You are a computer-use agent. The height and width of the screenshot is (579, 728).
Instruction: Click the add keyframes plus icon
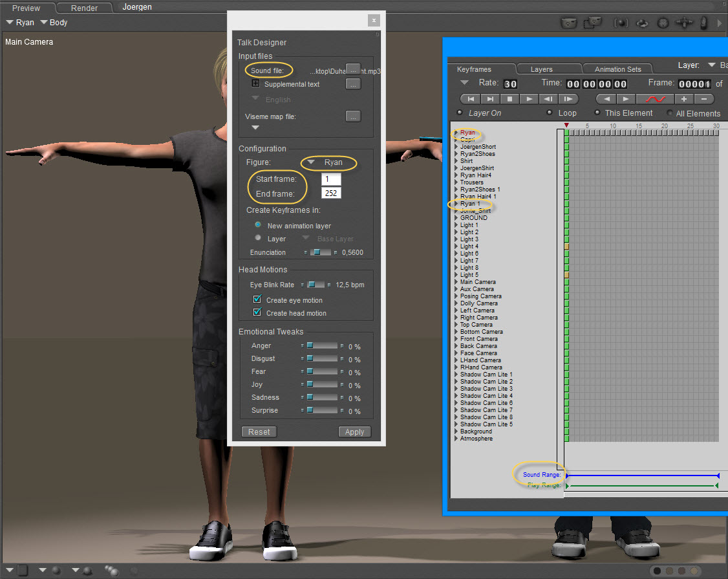683,99
